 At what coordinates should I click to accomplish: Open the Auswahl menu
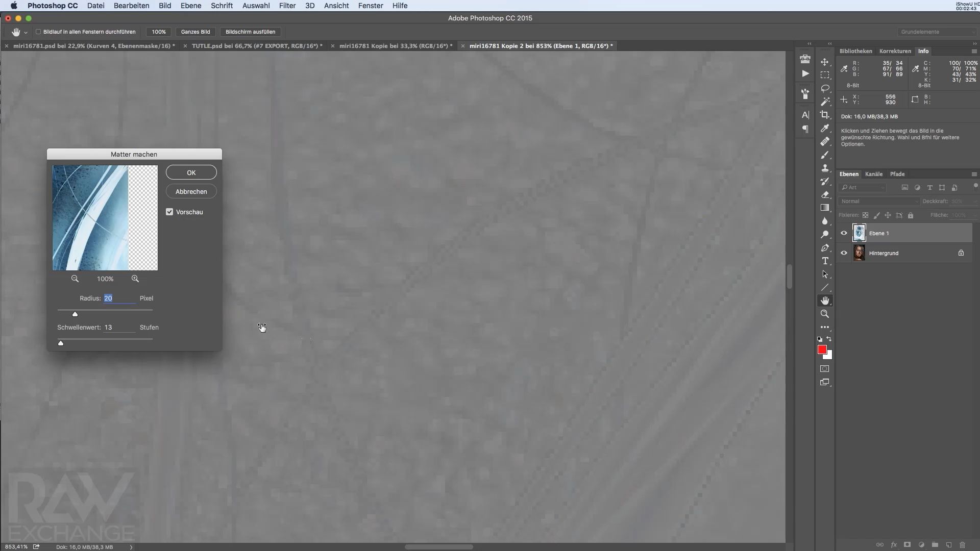tap(256, 6)
